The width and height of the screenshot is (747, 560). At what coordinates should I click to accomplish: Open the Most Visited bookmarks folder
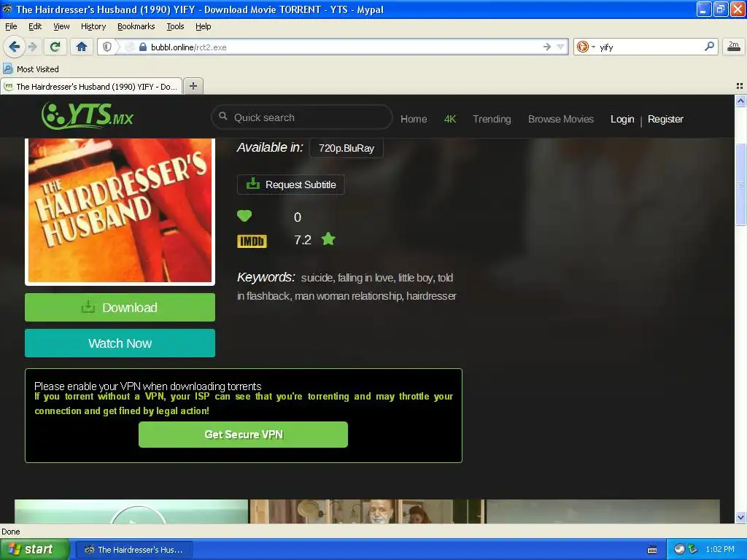tap(31, 69)
